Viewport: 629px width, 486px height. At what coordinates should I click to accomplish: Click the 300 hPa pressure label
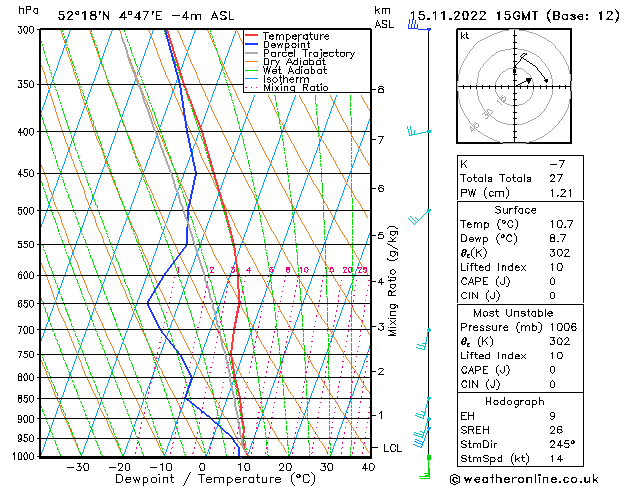point(28,30)
